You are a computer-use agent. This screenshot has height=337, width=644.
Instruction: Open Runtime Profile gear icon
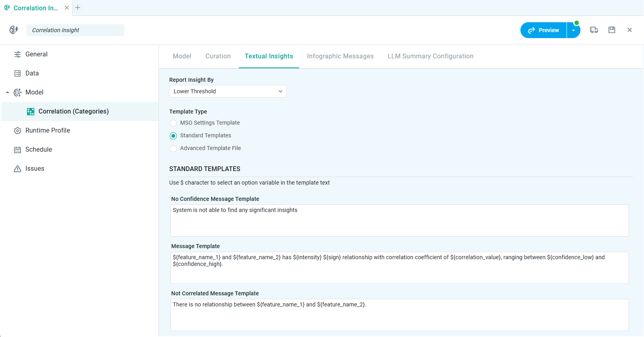pyautogui.click(x=17, y=131)
